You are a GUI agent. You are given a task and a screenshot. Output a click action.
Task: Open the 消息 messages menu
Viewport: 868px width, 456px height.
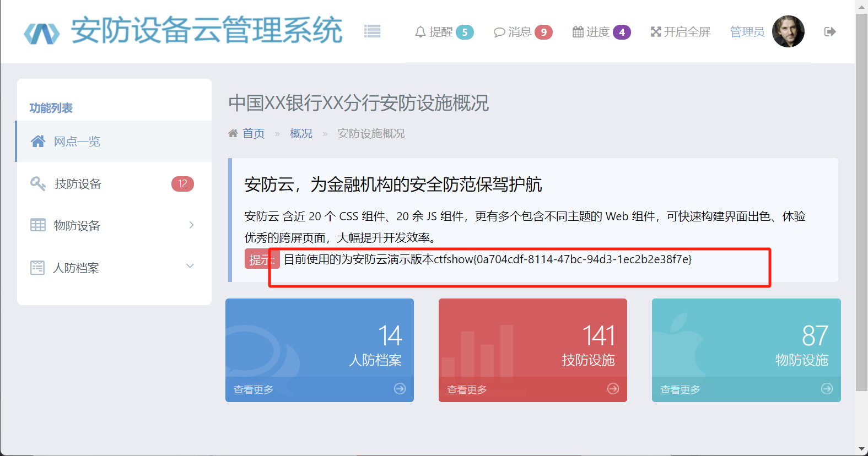[523, 32]
